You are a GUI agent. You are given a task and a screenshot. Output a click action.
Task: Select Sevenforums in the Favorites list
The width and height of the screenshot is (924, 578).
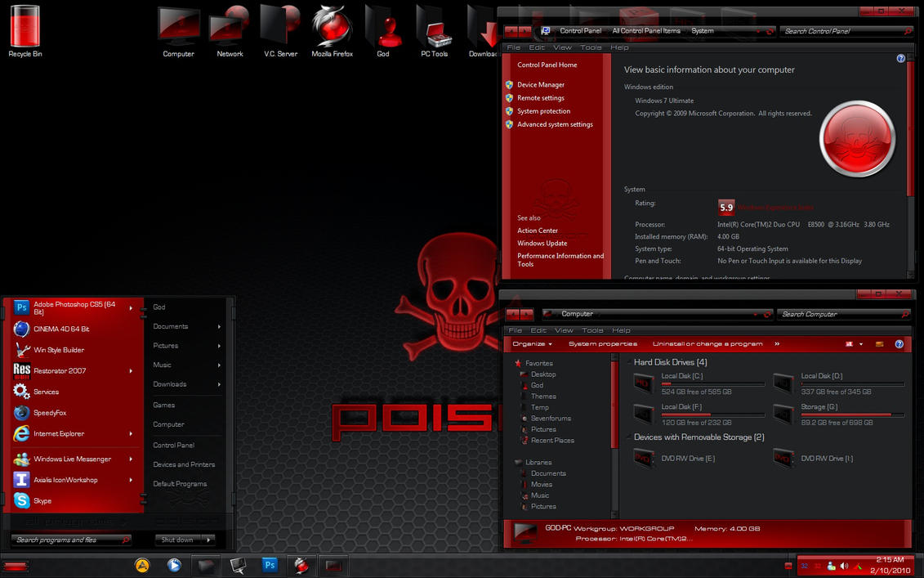[x=551, y=418]
